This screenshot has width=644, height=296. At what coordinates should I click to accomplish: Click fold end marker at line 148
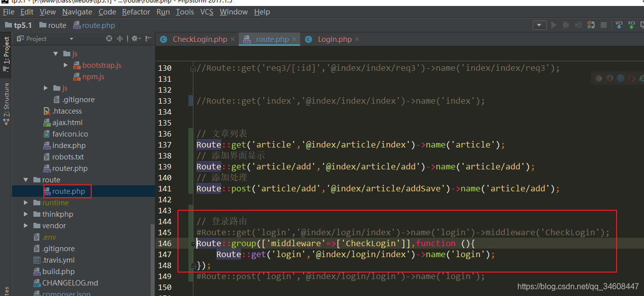193,266
